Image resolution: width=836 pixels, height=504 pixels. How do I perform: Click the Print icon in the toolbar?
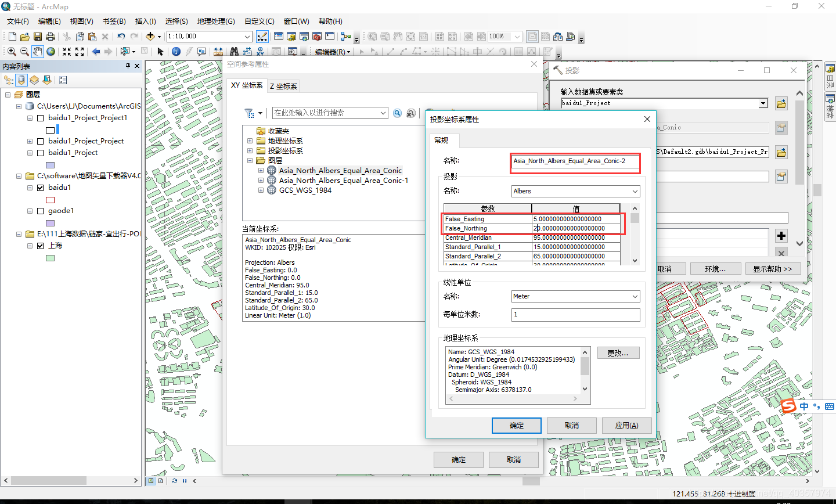click(x=51, y=37)
